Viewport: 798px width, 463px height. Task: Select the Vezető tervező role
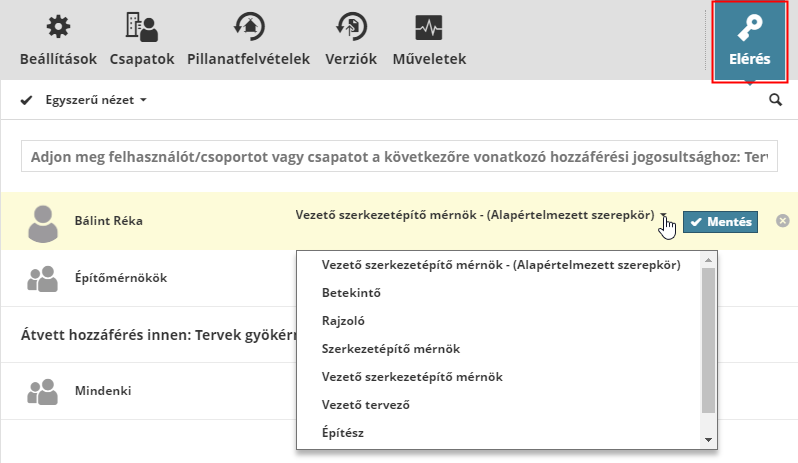click(366, 405)
